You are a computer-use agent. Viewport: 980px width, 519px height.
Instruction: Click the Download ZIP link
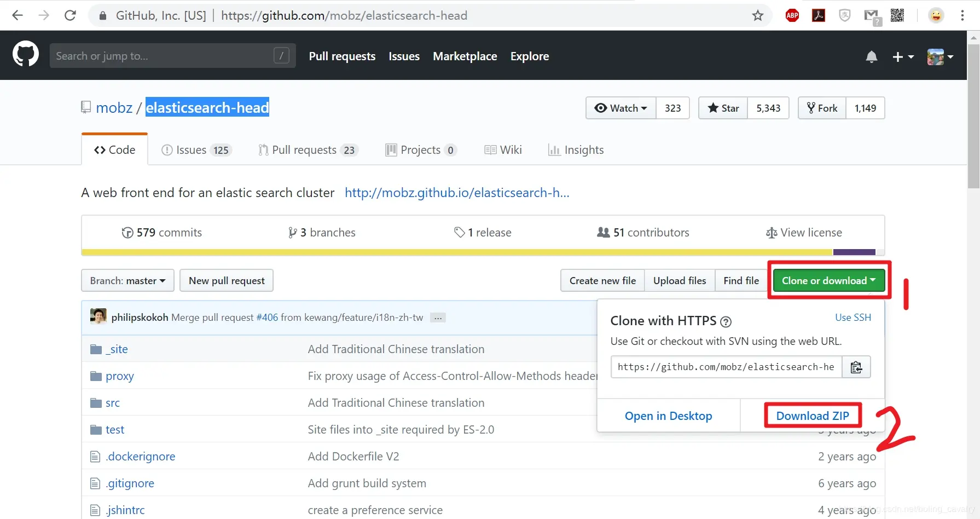tap(813, 416)
